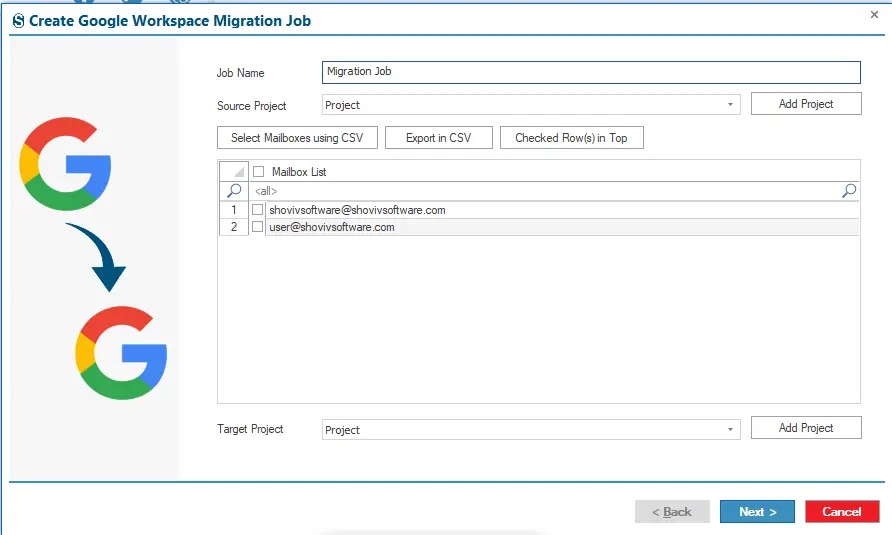Click the Job Name text field
Screen dimensions: 892x535
coord(591,72)
